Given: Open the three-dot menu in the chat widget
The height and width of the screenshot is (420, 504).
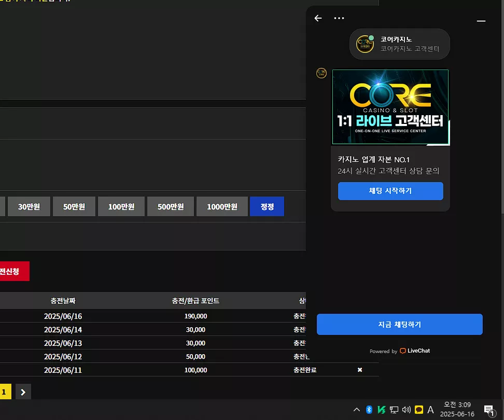Looking at the screenshot, I should click(339, 18).
